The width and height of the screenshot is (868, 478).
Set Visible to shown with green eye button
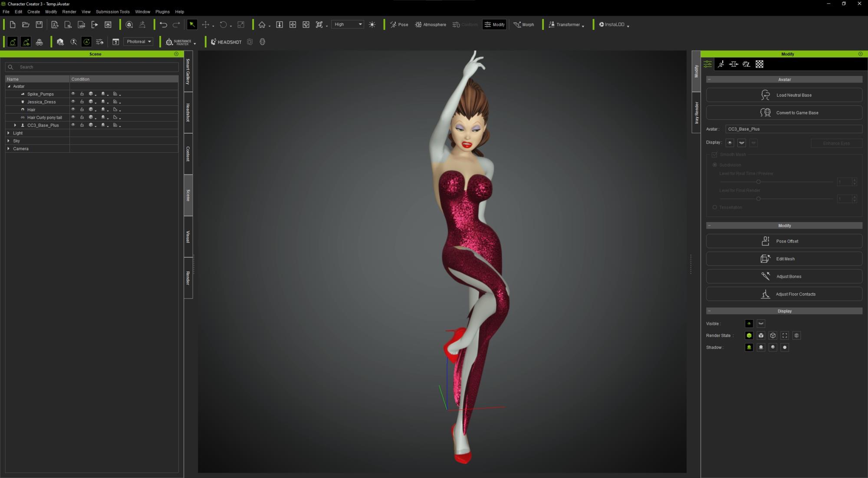(749, 324)
